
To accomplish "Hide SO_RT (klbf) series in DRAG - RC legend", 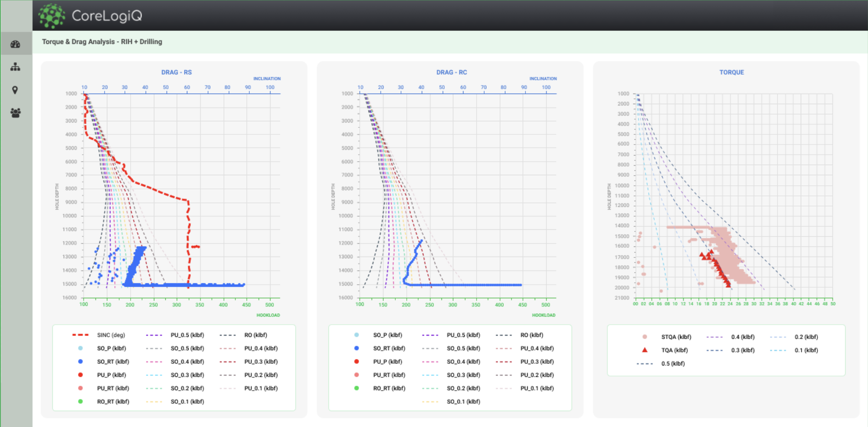I will [389, 348].
